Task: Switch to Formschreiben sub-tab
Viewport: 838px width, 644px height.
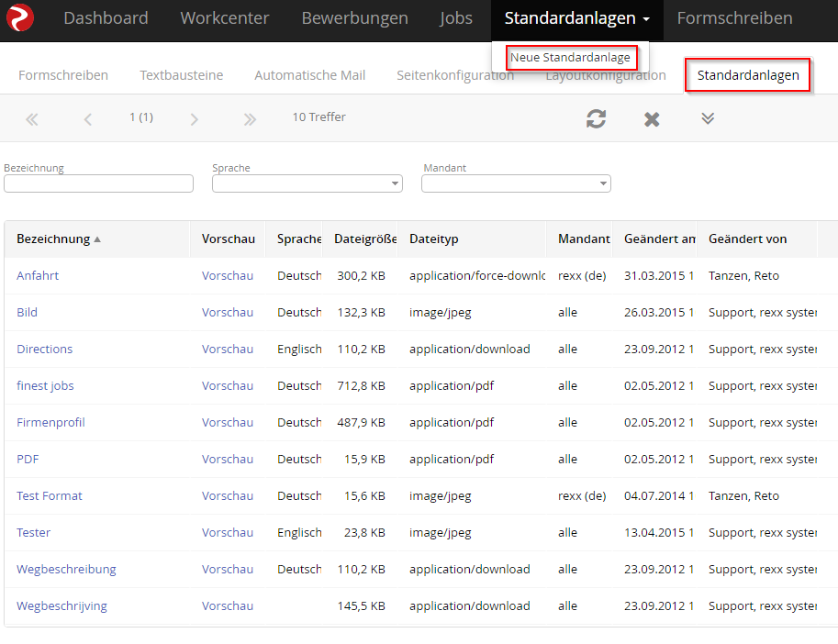Action: point(63,75)
